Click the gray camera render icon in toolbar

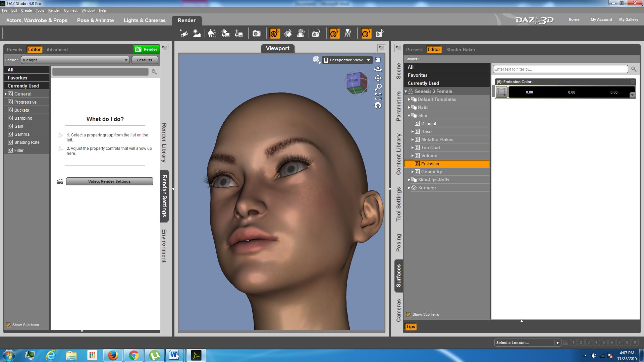tap(256, 34)
